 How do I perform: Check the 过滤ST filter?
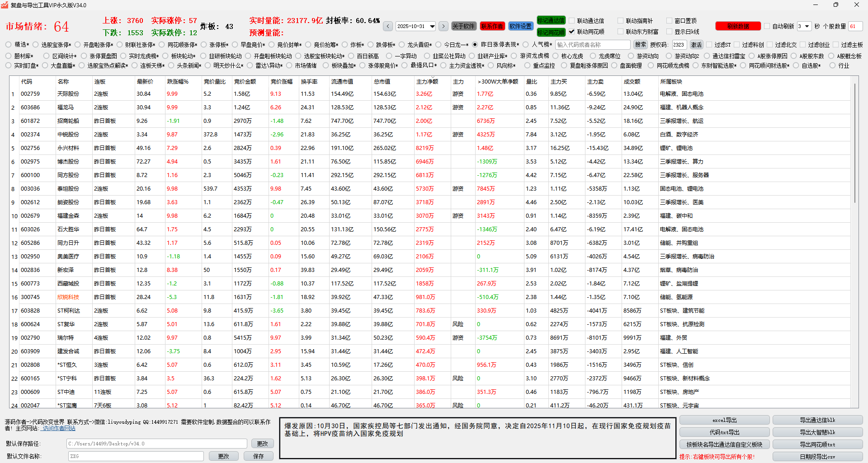click(x=709, y=45)
